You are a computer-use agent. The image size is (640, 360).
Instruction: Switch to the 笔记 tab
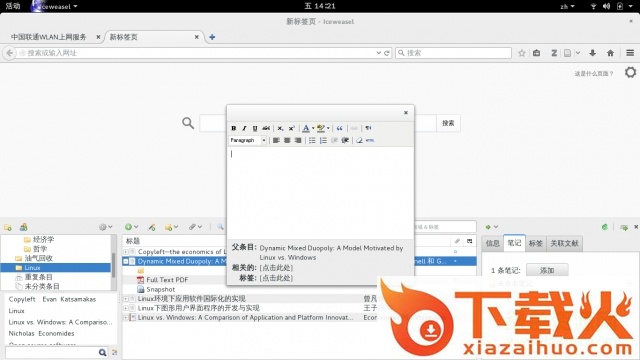(x=514, y=243)
